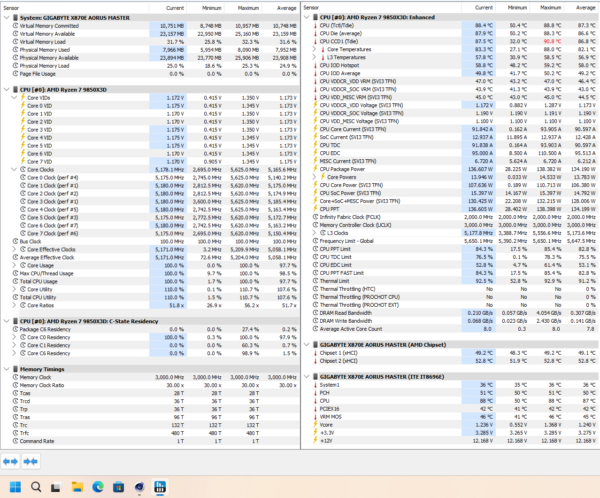600x498 pixels.
Task: Expand Core C0 Residency
Action: coord(14,337)
